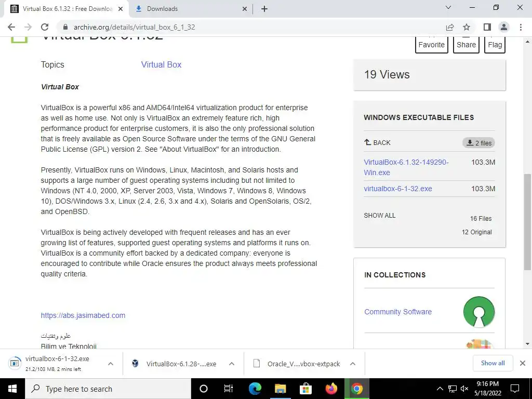Open the 12 Original listing
This screenshot has width=532, height=399.
[x=477, y=232]
